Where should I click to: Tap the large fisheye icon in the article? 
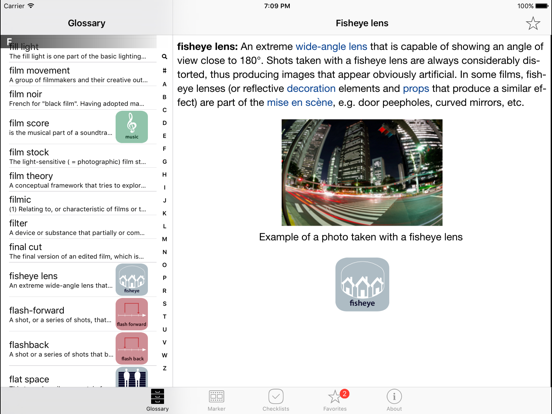(362, 284)
